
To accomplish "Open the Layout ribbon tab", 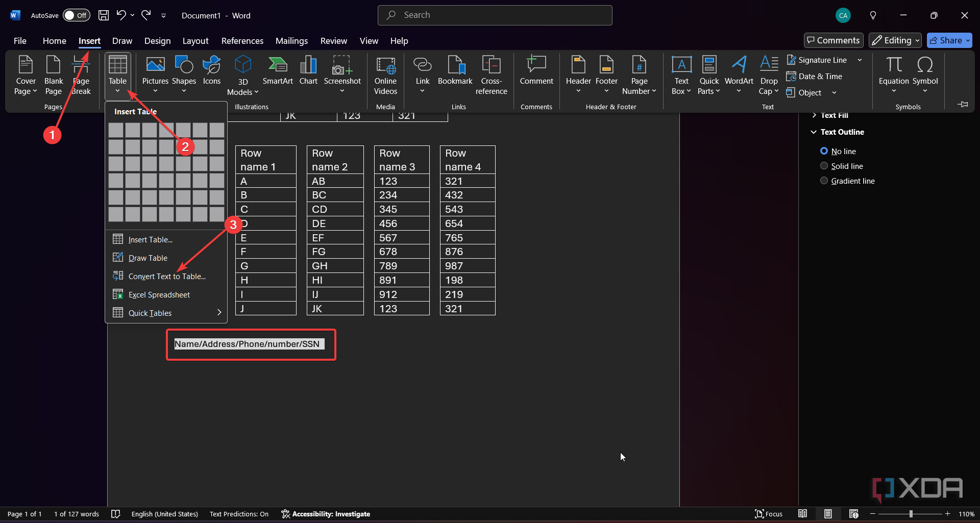I will click(x=195, y=41).
